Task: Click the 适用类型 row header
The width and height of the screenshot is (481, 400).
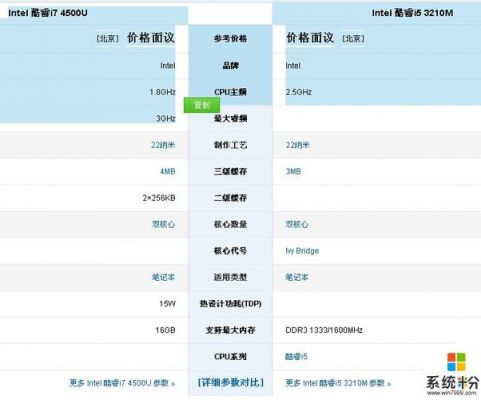Action: click(230, 277)
